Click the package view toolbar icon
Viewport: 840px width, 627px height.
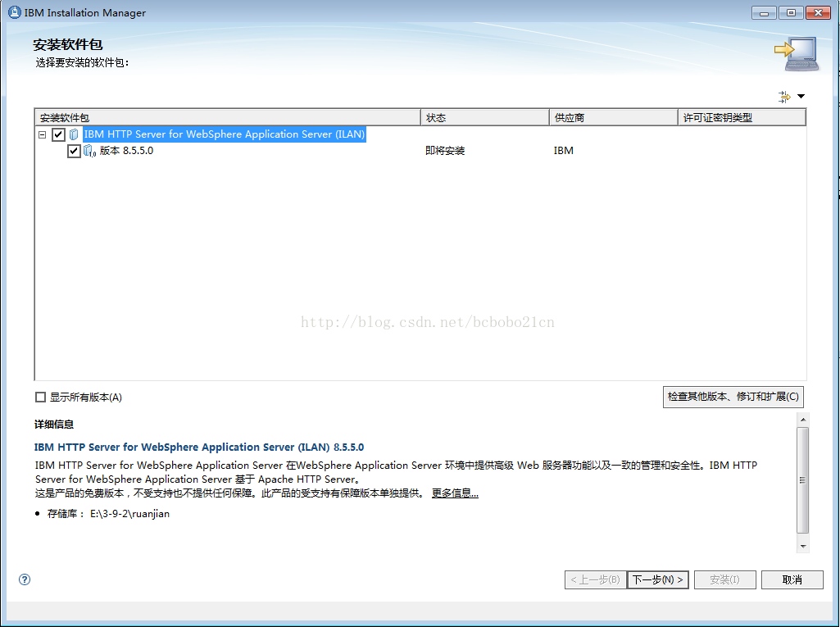(784, 97)
